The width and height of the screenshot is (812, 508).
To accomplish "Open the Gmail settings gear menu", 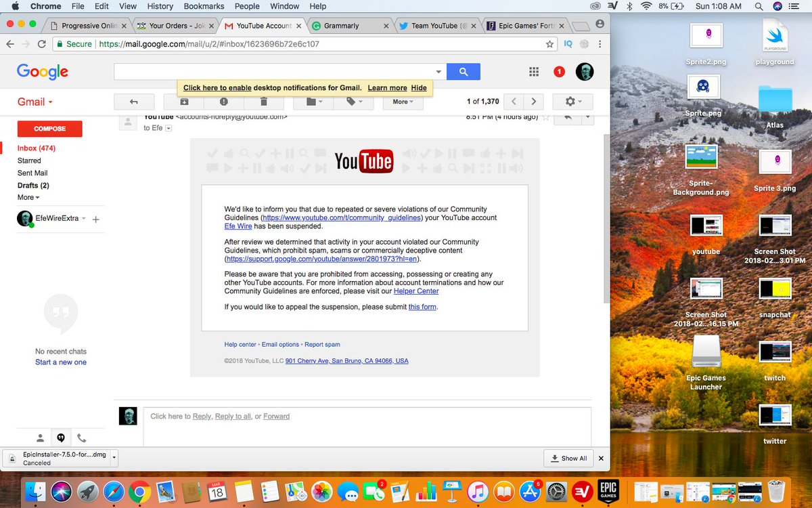I will click(572, 102).
